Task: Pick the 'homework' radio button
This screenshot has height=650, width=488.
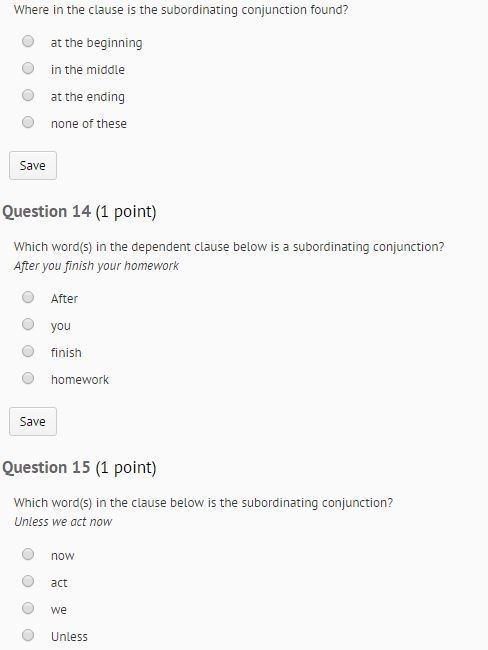Action: [28, 378]
